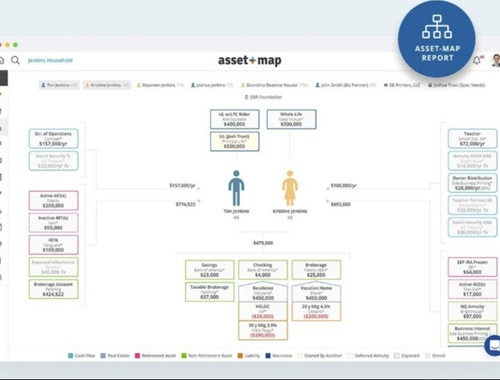The height and width of the screenshot is (380, 500).
Task: Open the Active 401(k) $200,000 card
Action: coord(53,201)
